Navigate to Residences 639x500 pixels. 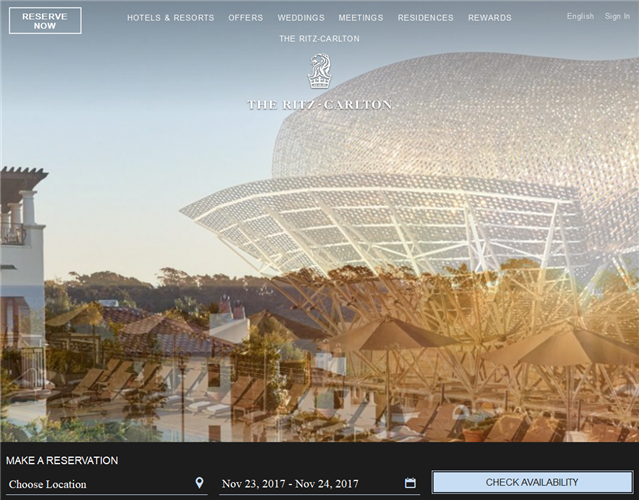425,18
